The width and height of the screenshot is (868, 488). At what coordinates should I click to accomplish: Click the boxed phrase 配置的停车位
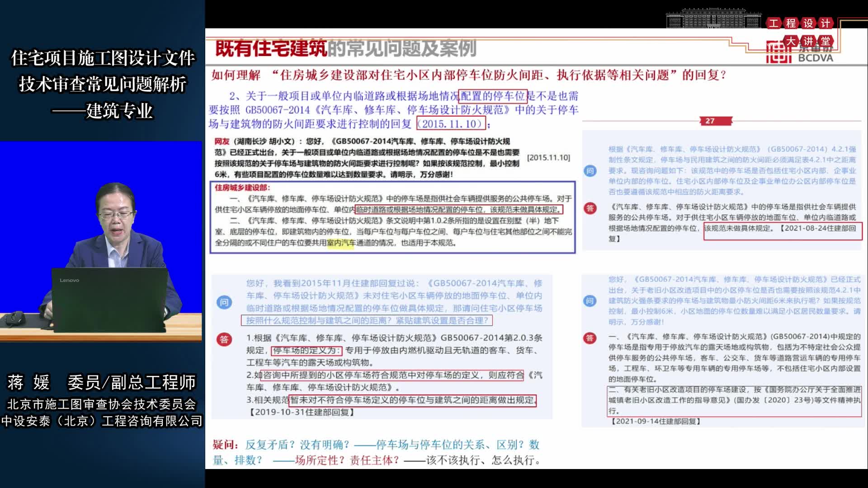coord(493,96)
